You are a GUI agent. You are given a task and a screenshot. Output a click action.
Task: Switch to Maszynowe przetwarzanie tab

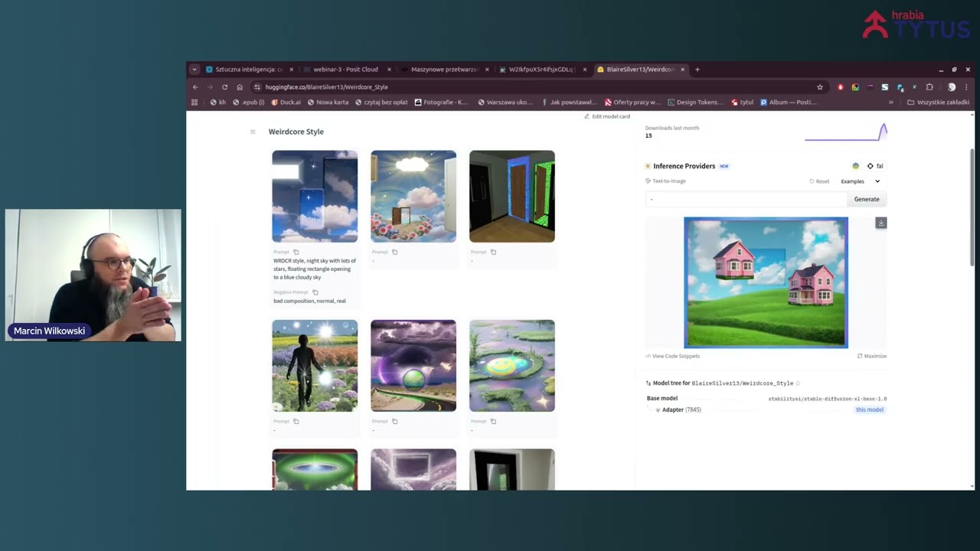pos(443,70)
